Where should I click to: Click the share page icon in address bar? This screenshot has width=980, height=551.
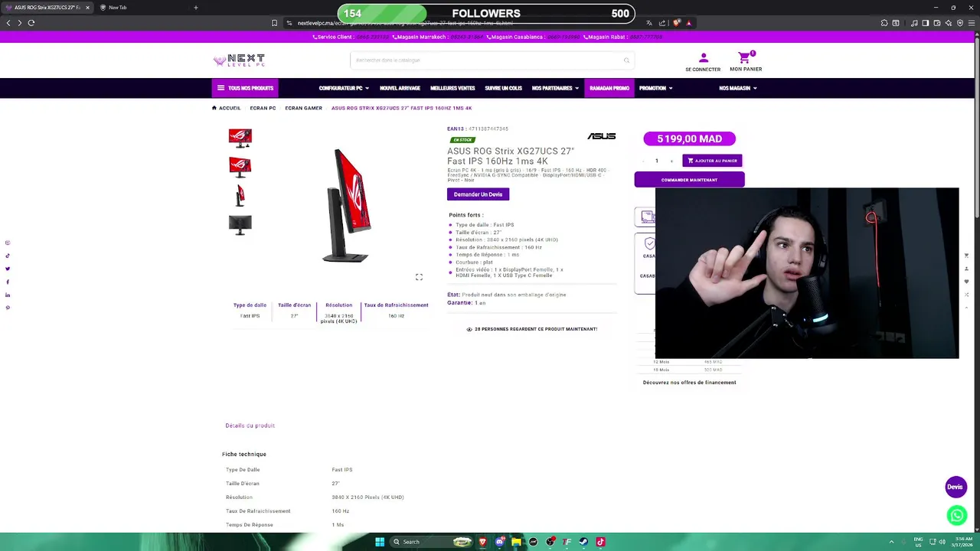coord(661,23)
